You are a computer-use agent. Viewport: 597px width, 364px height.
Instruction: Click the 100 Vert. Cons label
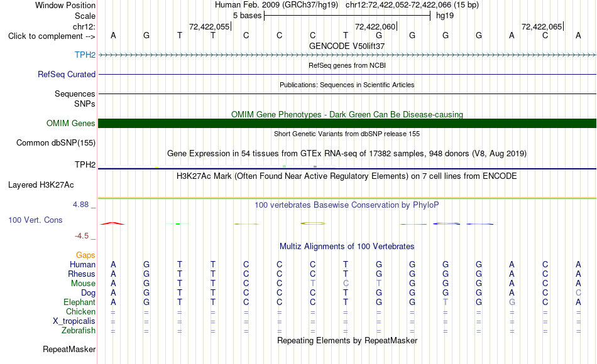(x=35, y=220)
